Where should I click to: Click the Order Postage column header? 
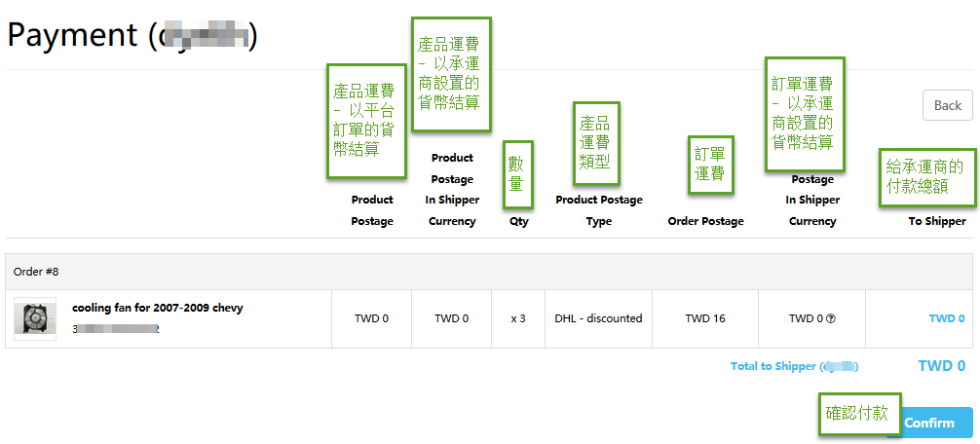pos(705,221)
